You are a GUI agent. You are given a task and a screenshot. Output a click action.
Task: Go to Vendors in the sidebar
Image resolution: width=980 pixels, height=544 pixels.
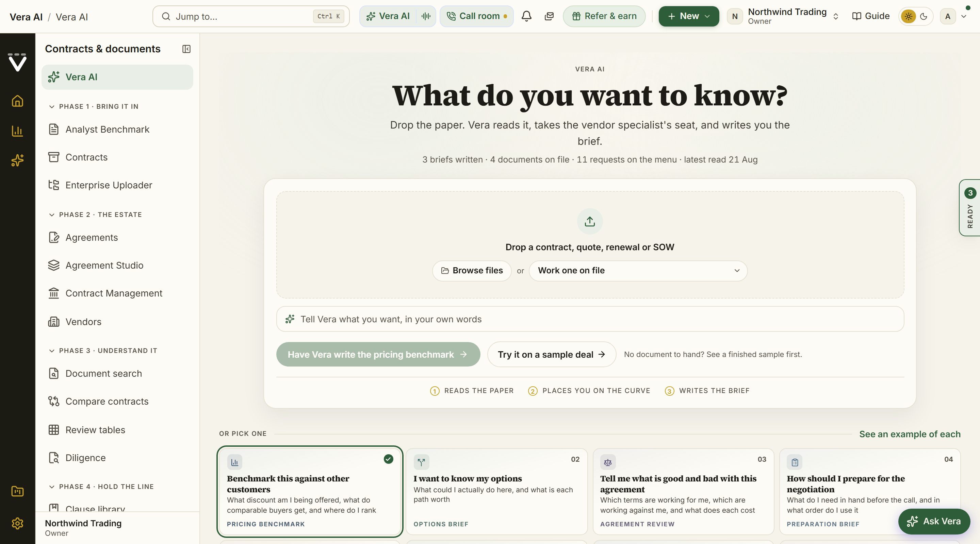pyautogui.click(x=117, y=322)
